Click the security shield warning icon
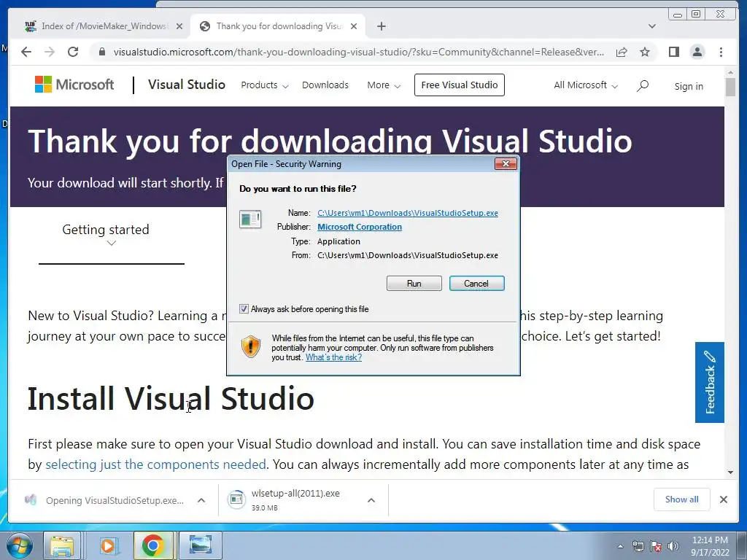 pos(251,346)
